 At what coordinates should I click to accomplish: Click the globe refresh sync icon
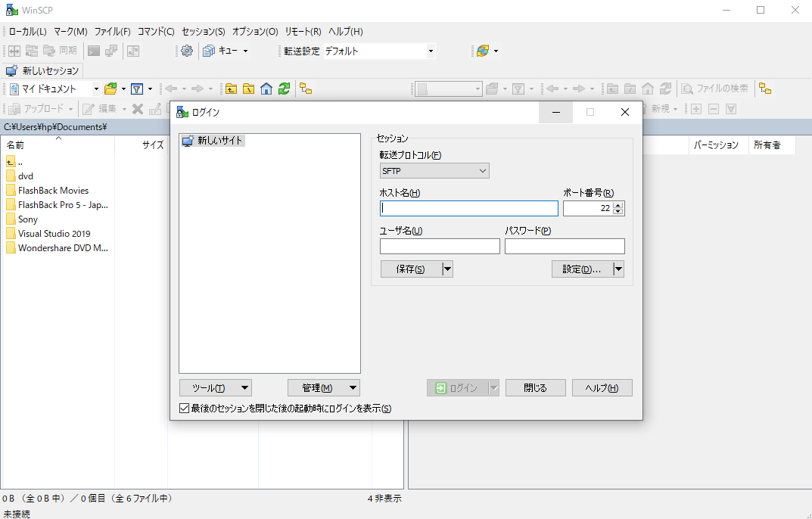(x=483, y=51)
